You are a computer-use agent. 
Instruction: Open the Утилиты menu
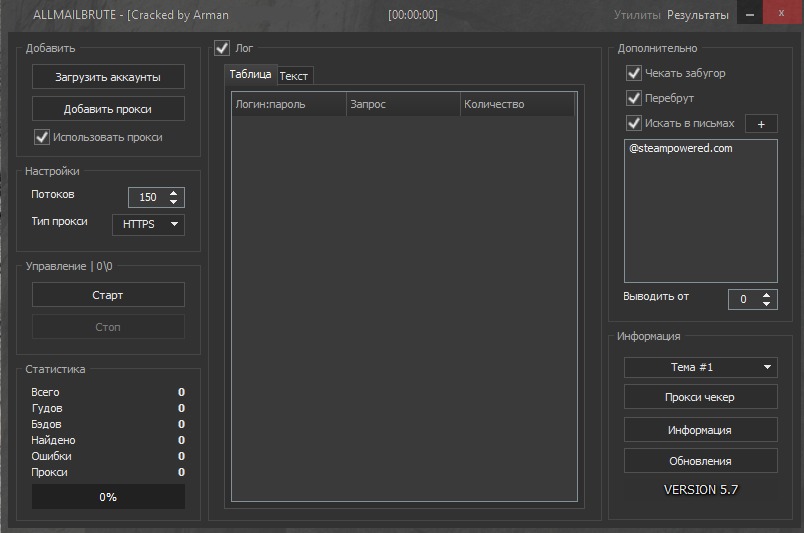click(x=637, y=15)
